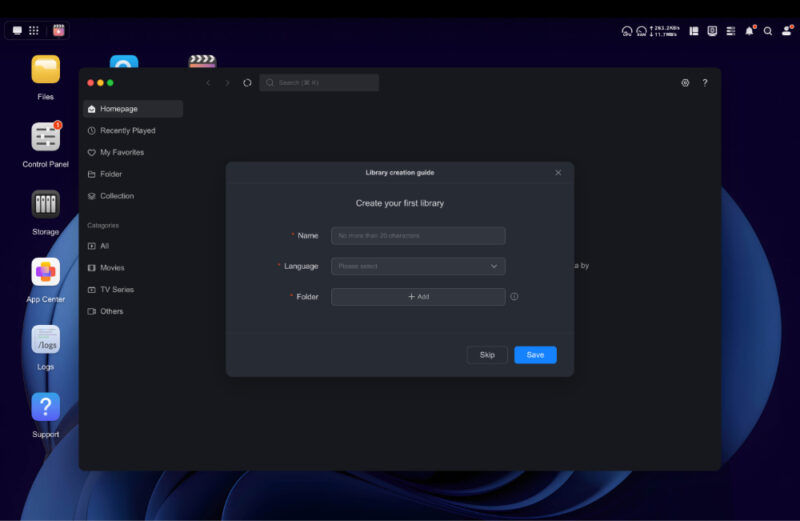Open Control Panel from the desktop
Screen dimensions: 800x521
45,138
